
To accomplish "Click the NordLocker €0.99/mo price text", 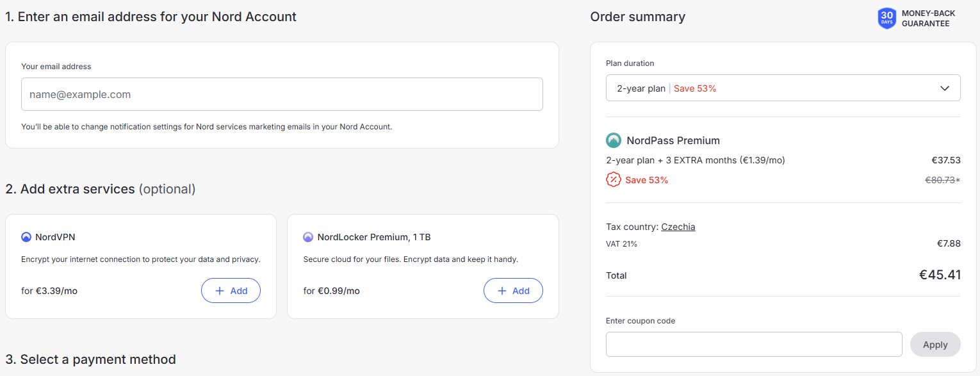I will (331, 291).
